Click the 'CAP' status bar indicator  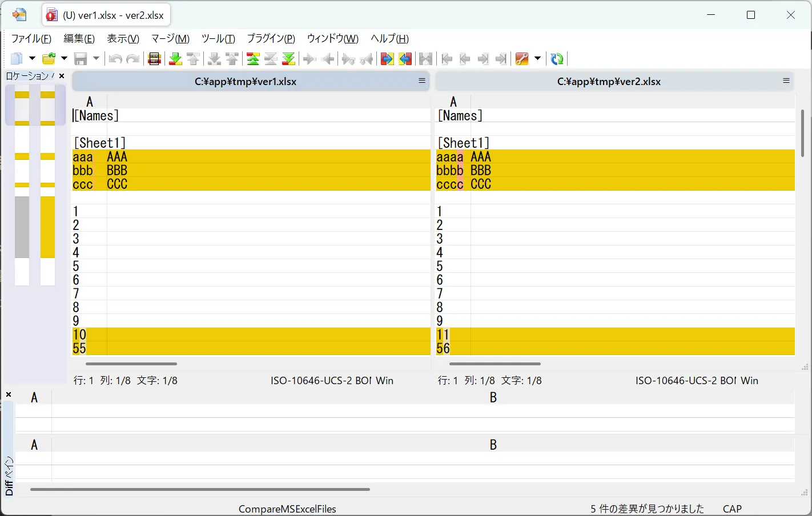coord(732,509)
